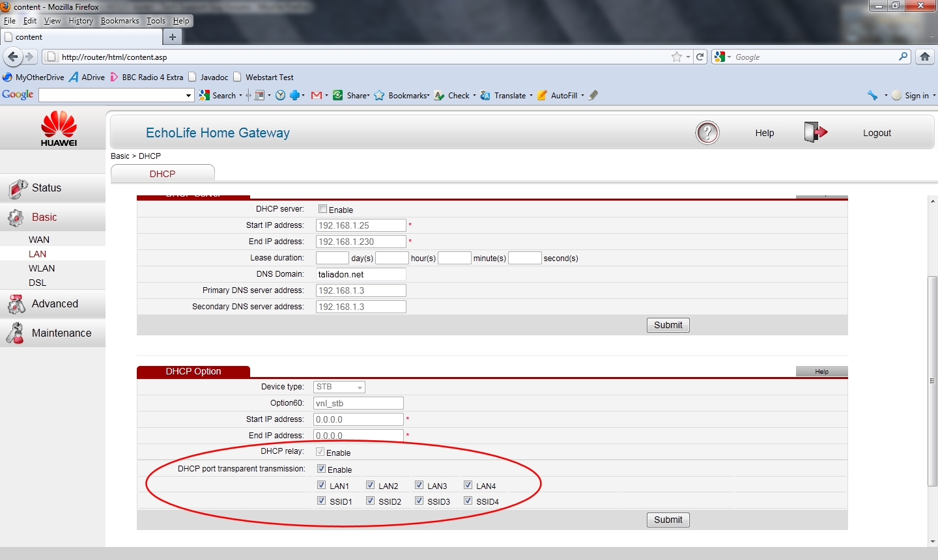Open MyOtherDrive bookmark
This screenshot has width=938, height=560.
34,77
